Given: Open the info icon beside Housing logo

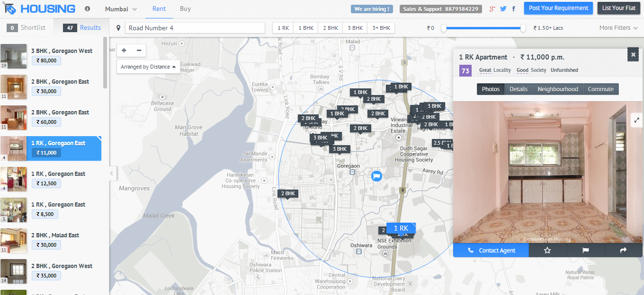Looking at the screenshot, I should (87, 9).
